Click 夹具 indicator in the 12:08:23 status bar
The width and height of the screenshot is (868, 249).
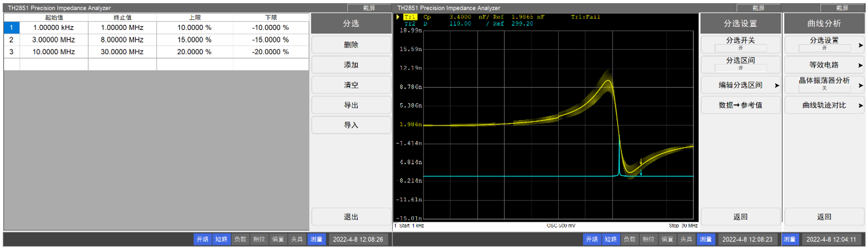(686, 239)
